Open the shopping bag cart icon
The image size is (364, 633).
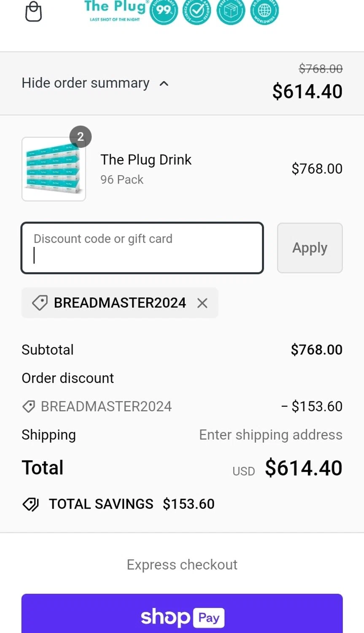click(x=33, y=11)
